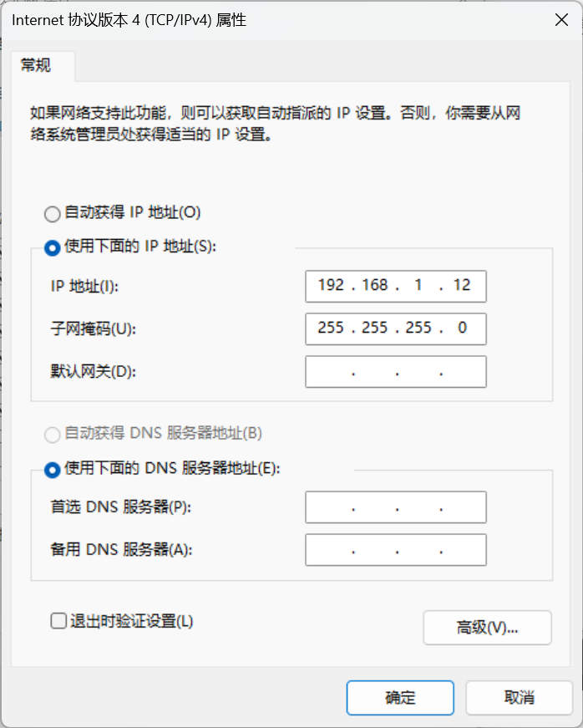The image size is (583, 728).
Task: Choose use the following IP address option
Action: (51, 248)
